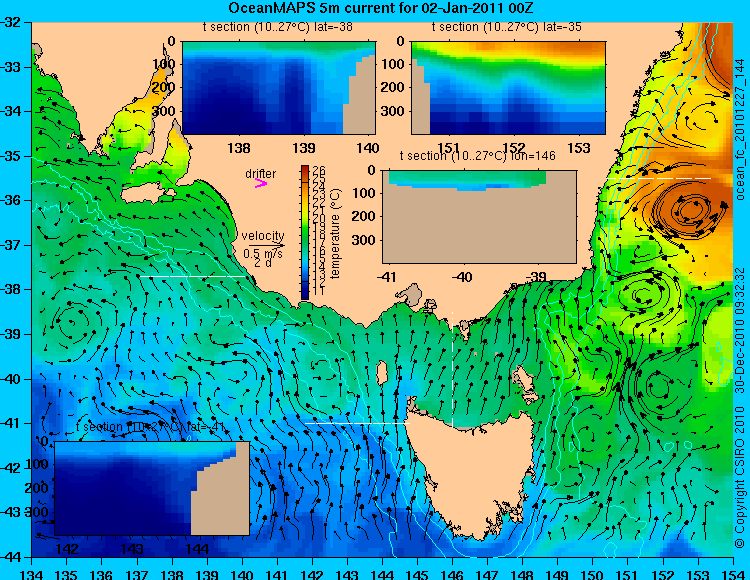The height and width of the screenshot is (580, 750).
Task: Click "146" on the main longitude axis
Action: coord(452,574)
